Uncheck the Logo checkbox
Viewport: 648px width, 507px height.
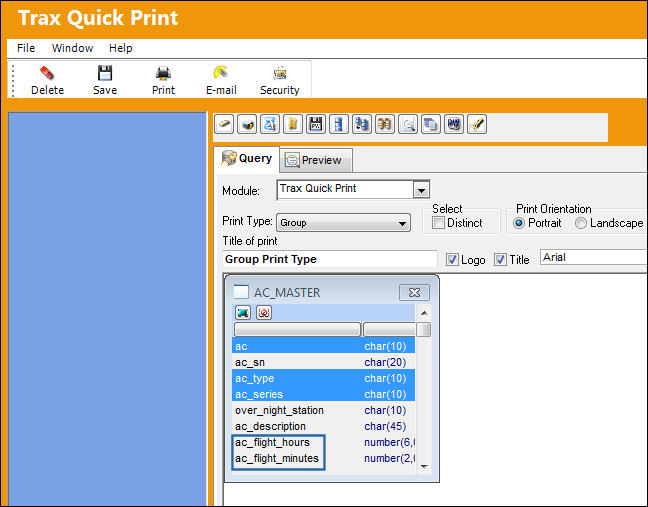(452, 259)
